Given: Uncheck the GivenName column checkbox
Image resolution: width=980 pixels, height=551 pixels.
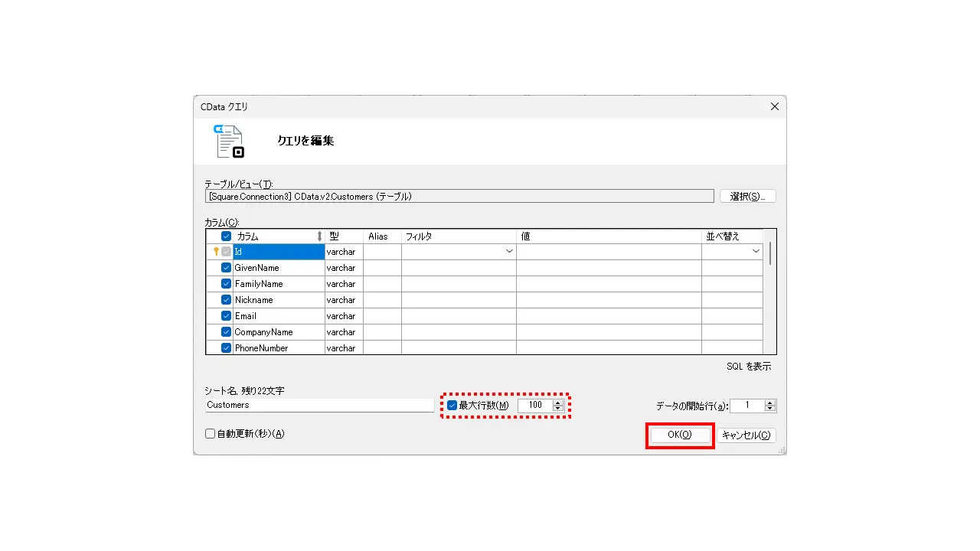Looking at the screenshot, I should (226, 268).
